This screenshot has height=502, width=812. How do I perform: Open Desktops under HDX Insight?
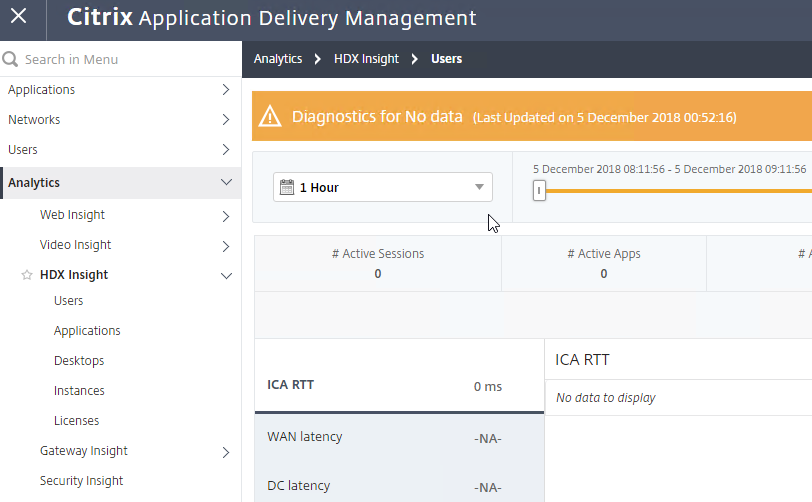(79, 361)
